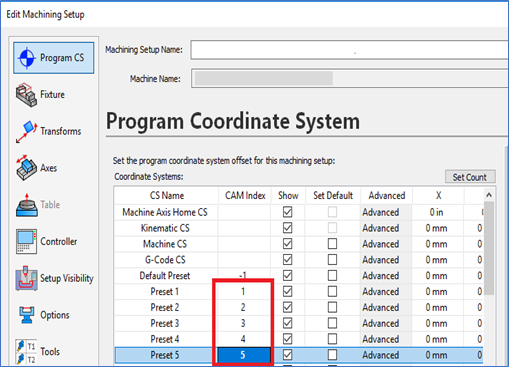Viewport: 509px width, 367px height.
Task: Toggle Show for G-Code CS
Action: click(287, 260)
